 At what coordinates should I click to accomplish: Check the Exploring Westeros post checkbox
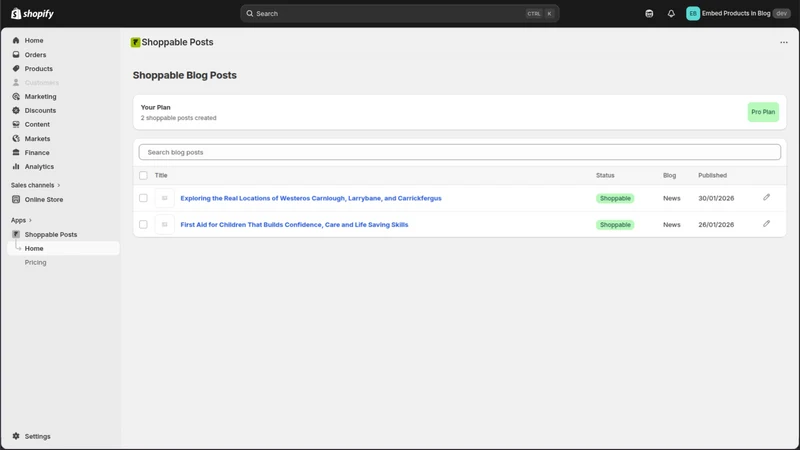point(143,198)
